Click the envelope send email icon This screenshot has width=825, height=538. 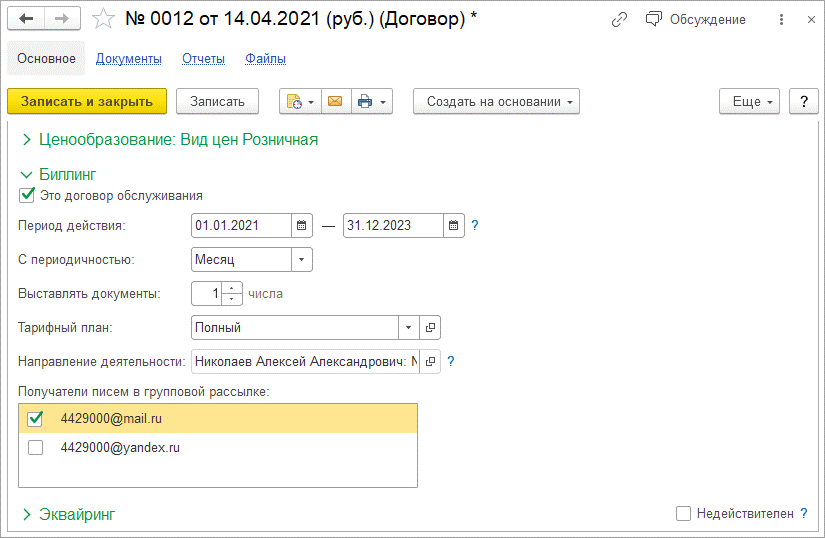[335, 101]
